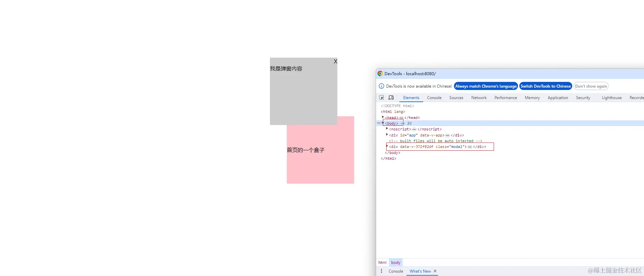Click the ellipsis badge in the modal div

point(469,147)
